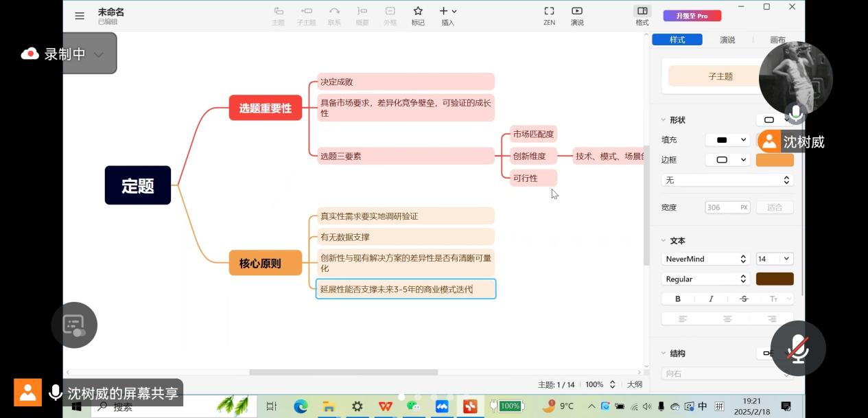Enter ZEN mode

(549, 15)
